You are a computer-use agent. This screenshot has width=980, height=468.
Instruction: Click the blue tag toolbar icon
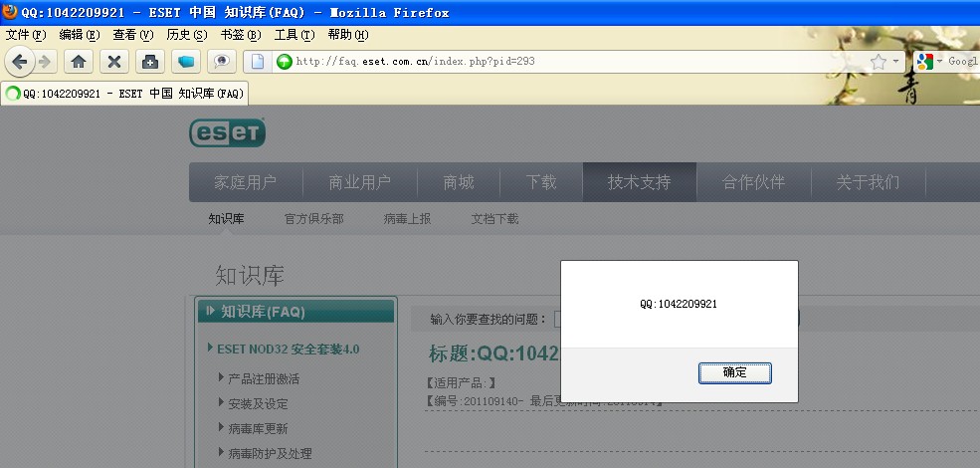pos(186,62)
